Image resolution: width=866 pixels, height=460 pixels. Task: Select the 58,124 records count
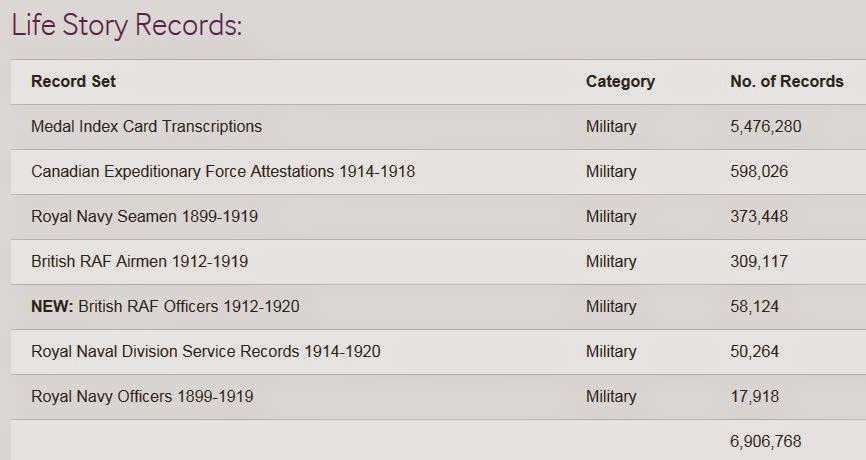pyautogui.click(x=755, y=307)
